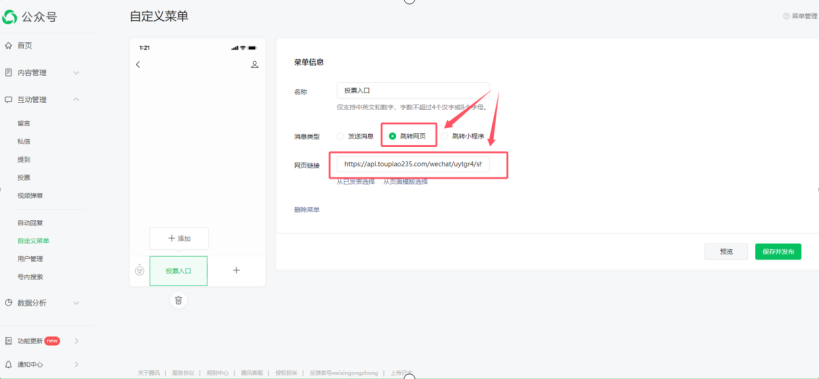Click the 侵权投诉 footer link
819x379 pixels.
[x=286, y=373]
